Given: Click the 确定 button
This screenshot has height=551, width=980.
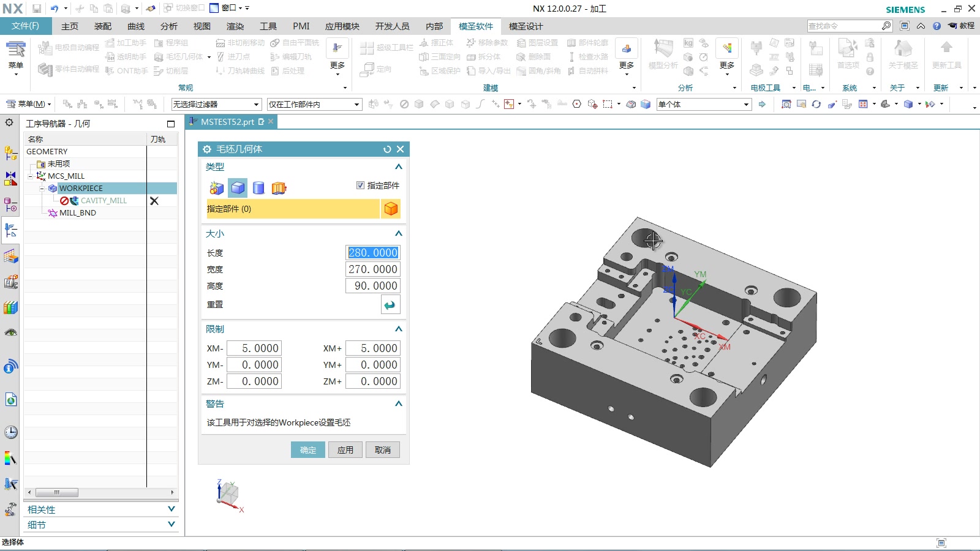Looking at the screenshot, I should pos(308,450).
